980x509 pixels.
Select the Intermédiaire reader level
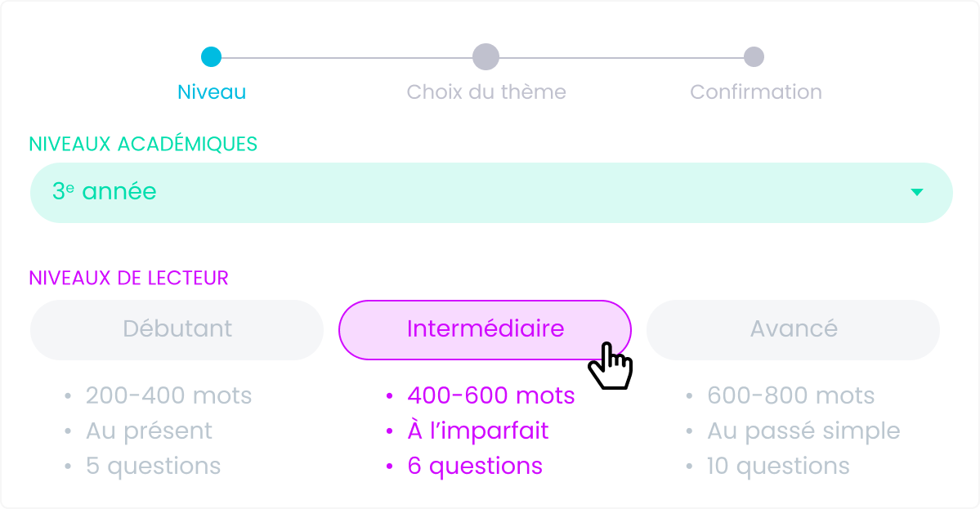click(x=485, y=329)
